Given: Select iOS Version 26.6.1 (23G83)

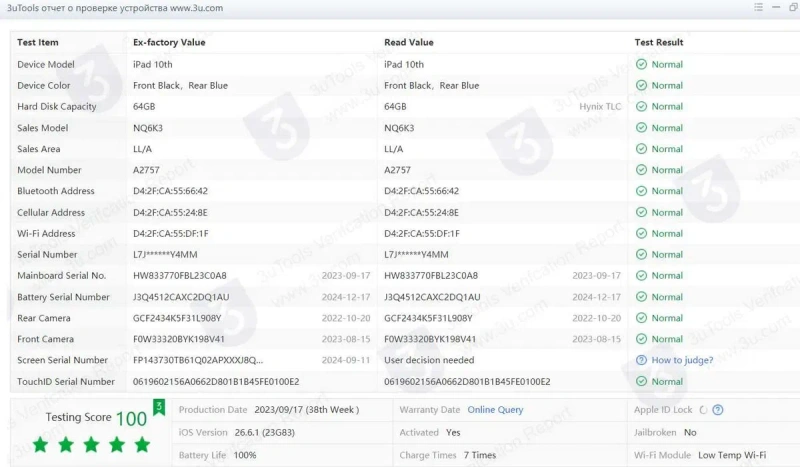Looking at the screenshot, I should coord(264,433).
